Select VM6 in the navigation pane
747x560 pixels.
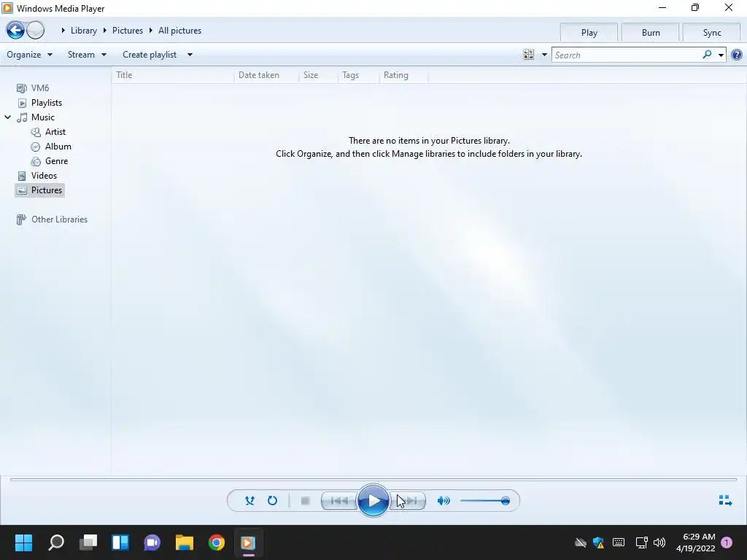[x=40, y=88]
